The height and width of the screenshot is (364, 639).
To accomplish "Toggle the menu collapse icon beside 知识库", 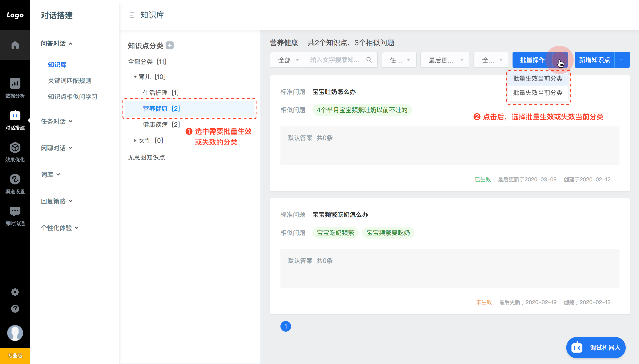I will pyautogui.click(x=132, y=15).
